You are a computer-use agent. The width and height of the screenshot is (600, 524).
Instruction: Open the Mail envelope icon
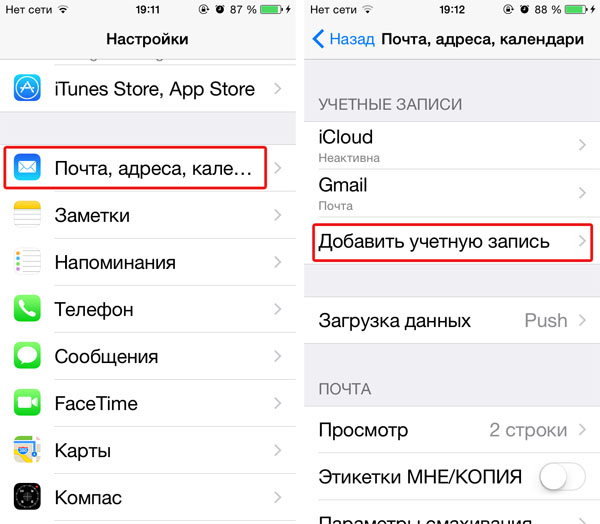click(x=27, y=167)
